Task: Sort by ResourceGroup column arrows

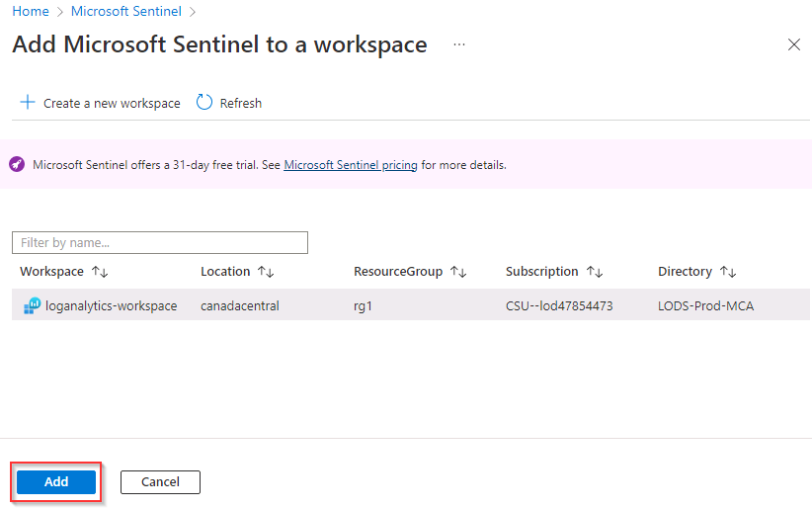Action: click(x=458, y=272)
